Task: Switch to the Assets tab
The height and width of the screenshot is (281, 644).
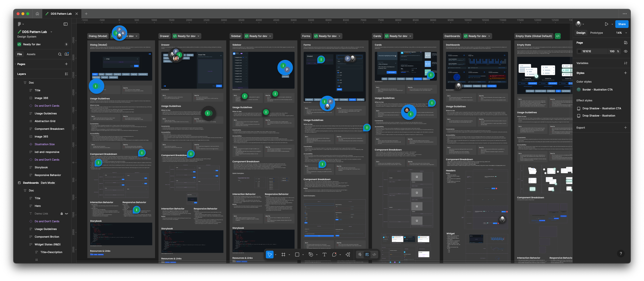Action: [x=31, y=54]
